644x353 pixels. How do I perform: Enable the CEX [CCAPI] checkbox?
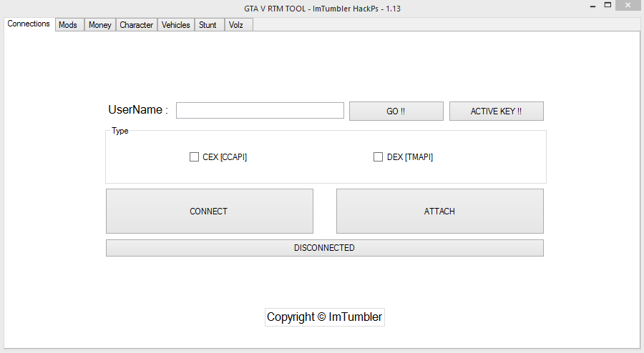(x=194, y=157)
